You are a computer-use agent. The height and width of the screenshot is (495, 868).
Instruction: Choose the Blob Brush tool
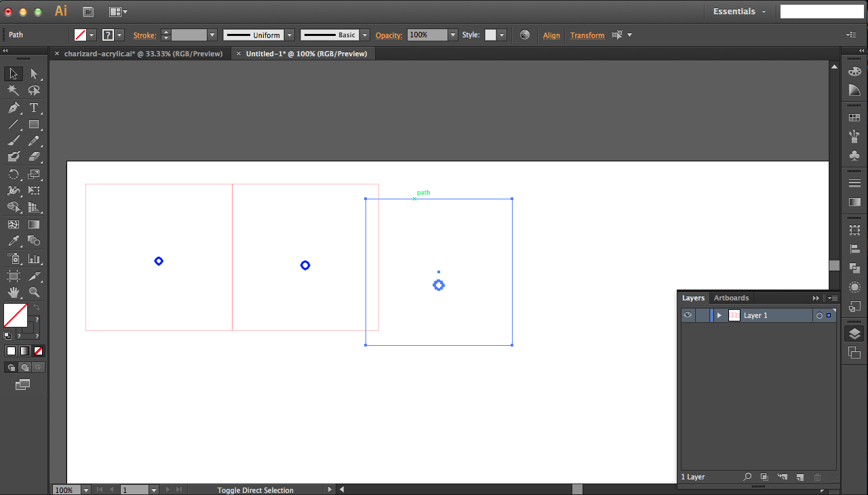click(14, 157)
